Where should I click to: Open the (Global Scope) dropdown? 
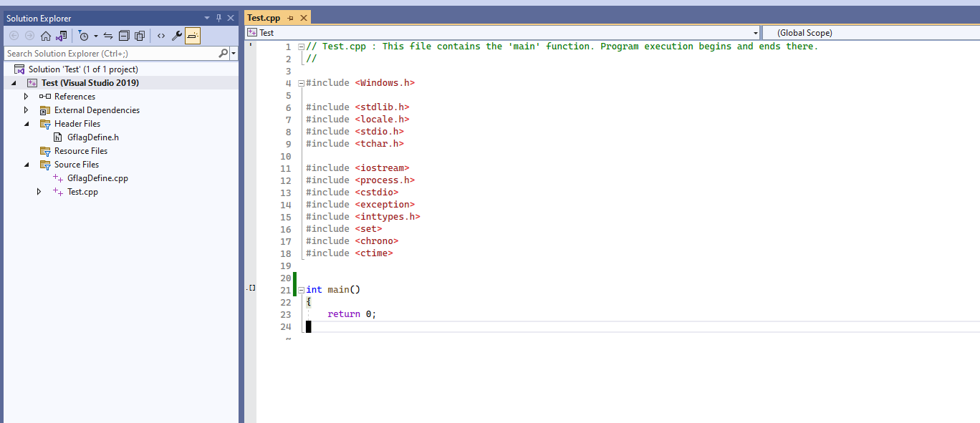(x=871, y=33)
